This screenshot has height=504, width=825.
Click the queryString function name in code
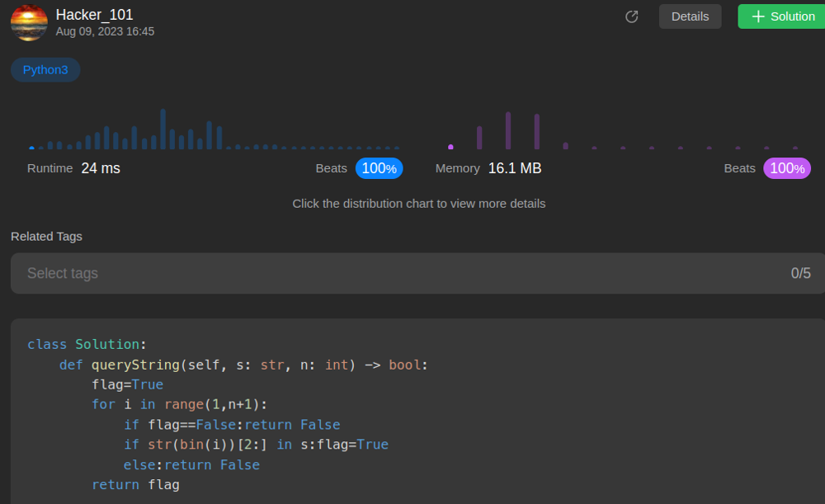pos(135,365)
